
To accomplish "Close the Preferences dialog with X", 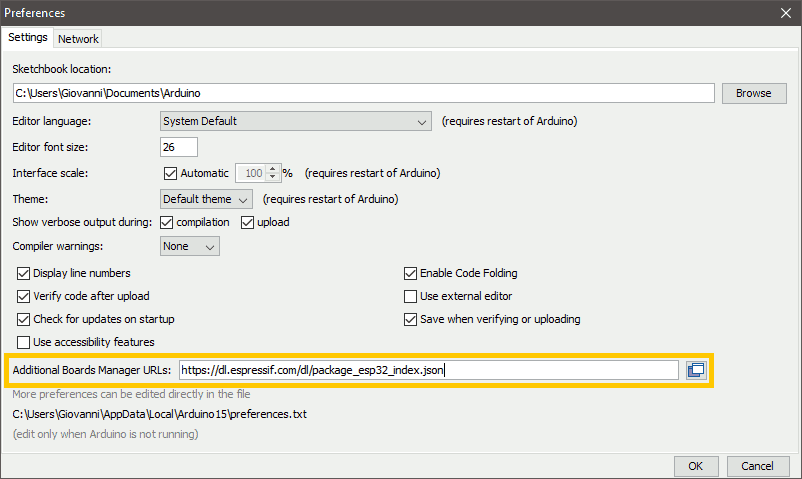I will [x=786, y=13].
